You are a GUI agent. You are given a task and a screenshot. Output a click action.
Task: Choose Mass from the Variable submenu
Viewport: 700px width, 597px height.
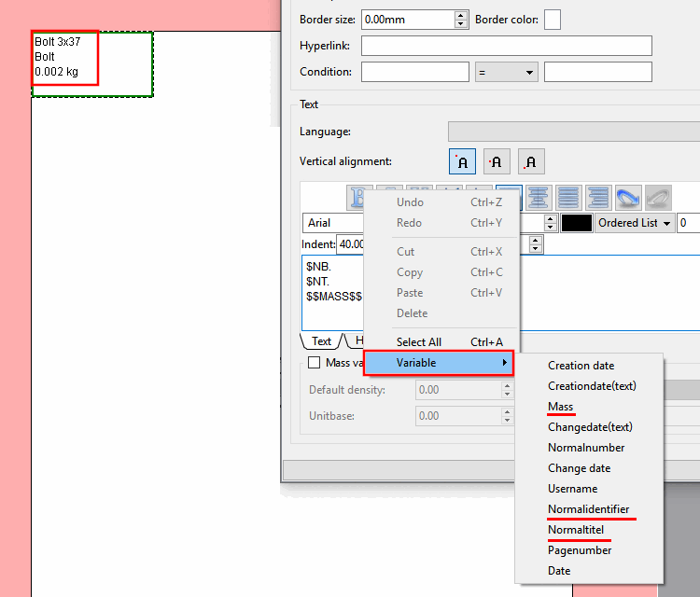point(560,407)
